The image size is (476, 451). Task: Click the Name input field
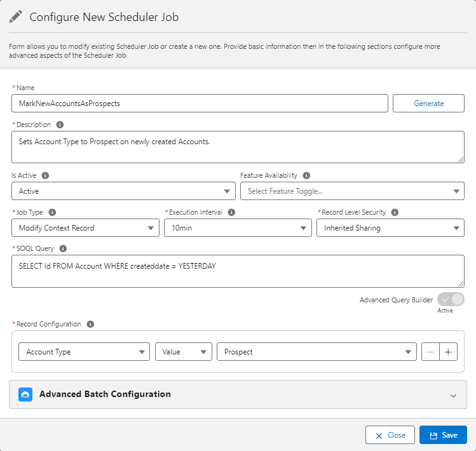(x=200, y=103)
